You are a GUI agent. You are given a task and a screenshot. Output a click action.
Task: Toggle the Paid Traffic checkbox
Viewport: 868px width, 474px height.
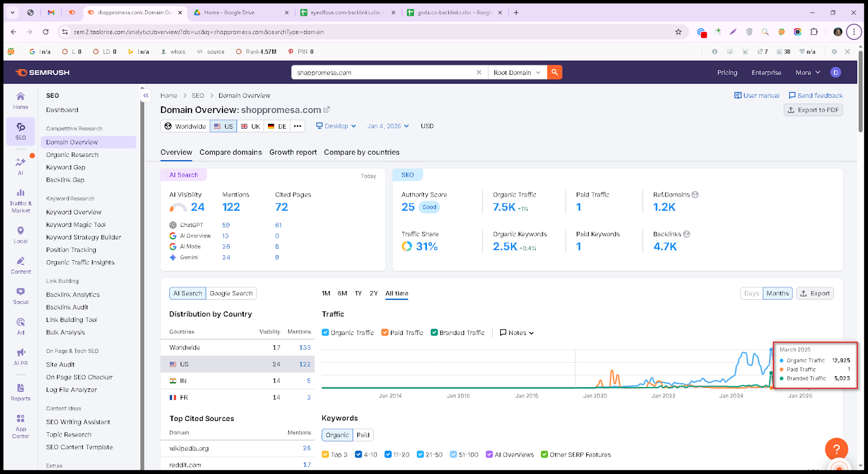point(385,332)
